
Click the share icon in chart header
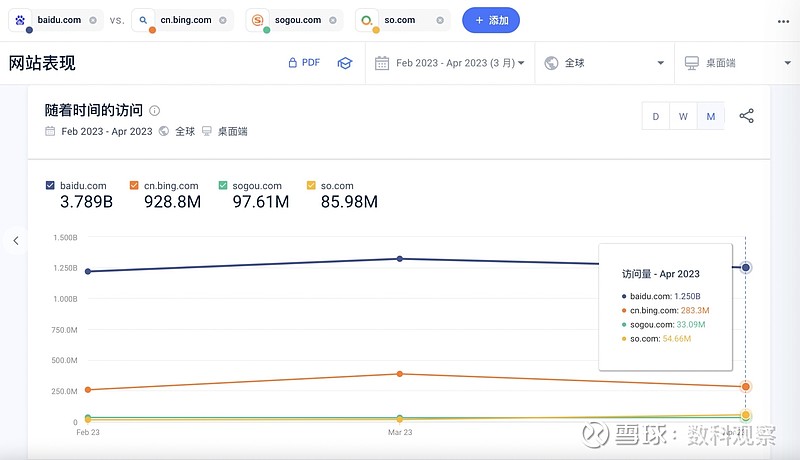[746, 116]
